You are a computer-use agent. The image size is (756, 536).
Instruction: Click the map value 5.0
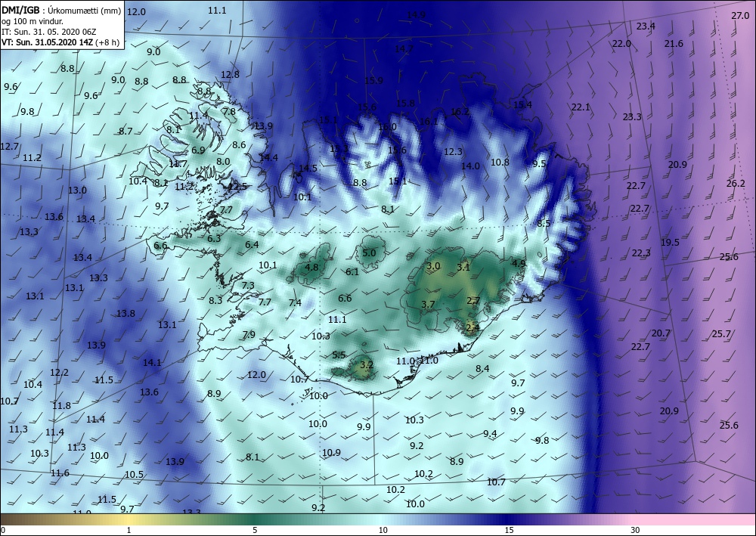point(369,253)
